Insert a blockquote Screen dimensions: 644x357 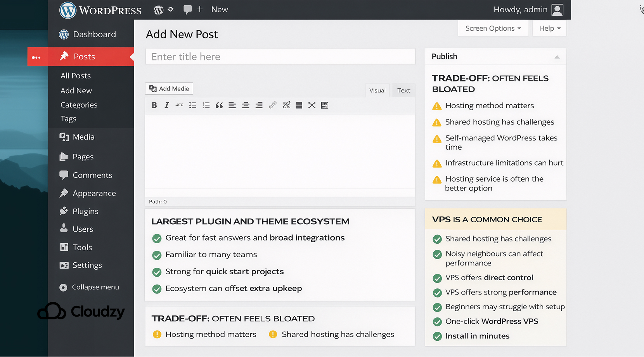219,105
